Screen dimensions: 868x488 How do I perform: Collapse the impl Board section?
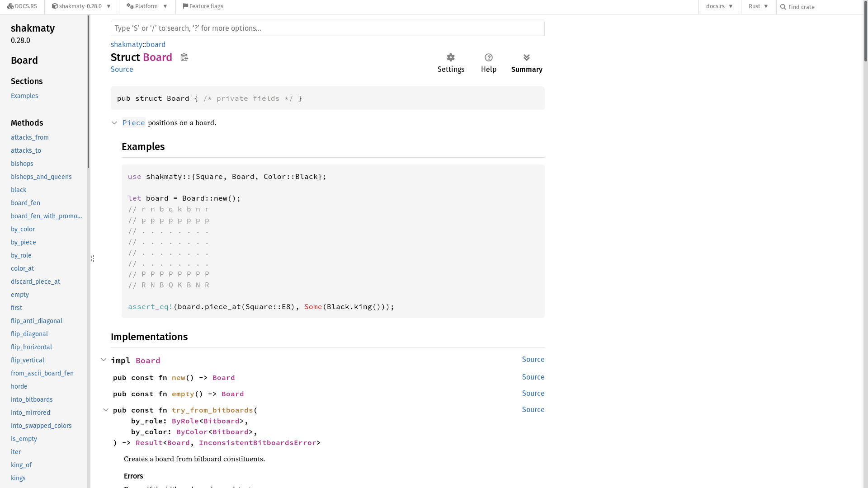coord(104,360)
